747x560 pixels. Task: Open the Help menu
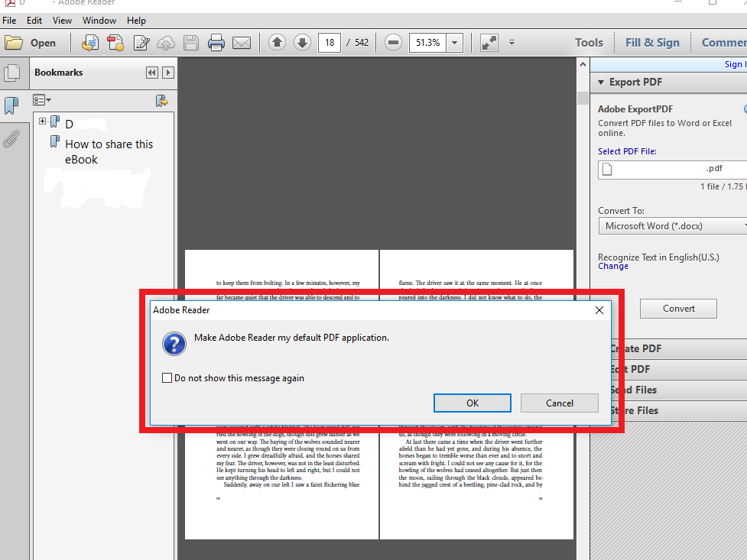click(136, 21)
